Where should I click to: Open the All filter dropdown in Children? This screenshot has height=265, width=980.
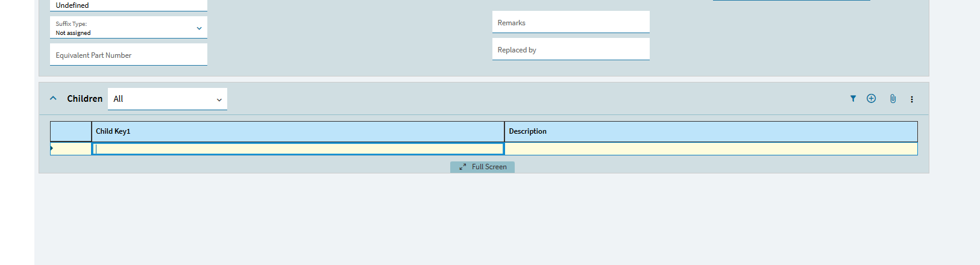click(168, 99)
